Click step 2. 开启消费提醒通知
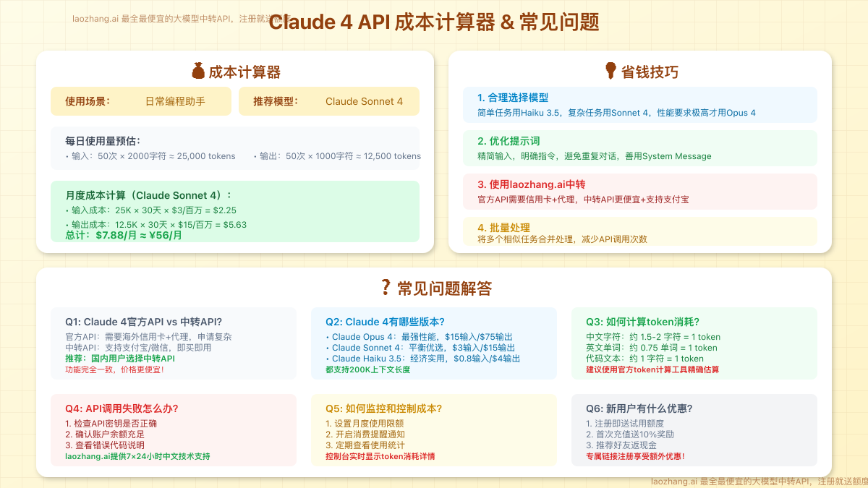This screenshot has width=868, height=488. pos(365,435)
